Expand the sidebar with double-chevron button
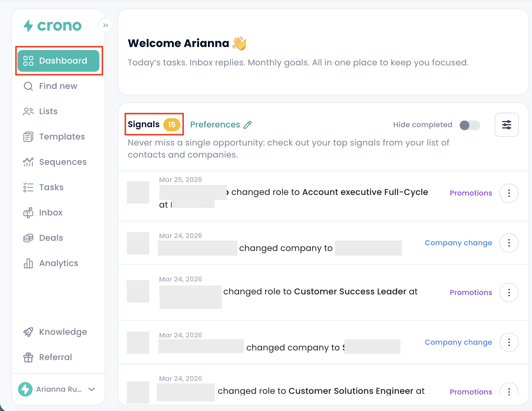The height and width of the screenshot is (411, 532). (105, 25)
